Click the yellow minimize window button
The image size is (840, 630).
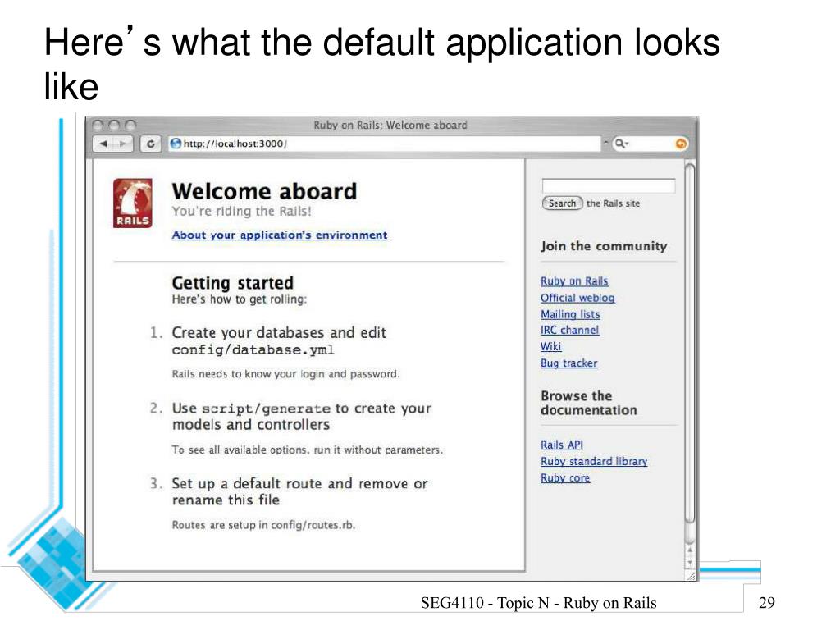coord(114,126)
